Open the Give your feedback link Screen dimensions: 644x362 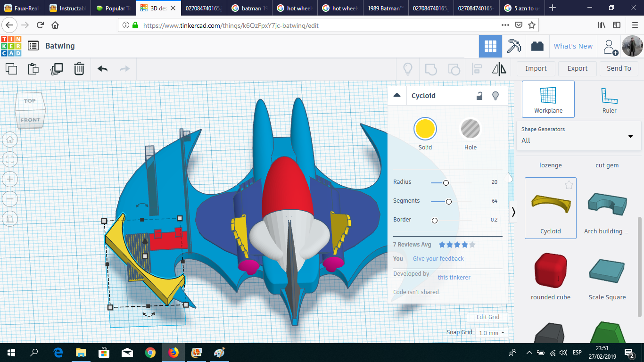438,258
